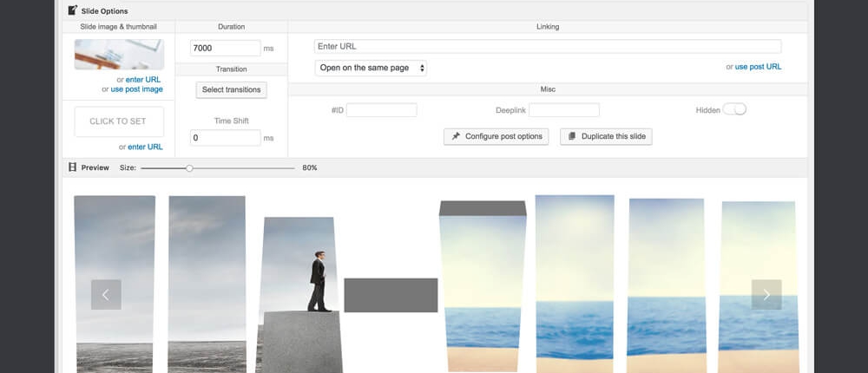Click the Deeplink input field
The width and height of the screenshot is (868, 373).
pos(563,110)
